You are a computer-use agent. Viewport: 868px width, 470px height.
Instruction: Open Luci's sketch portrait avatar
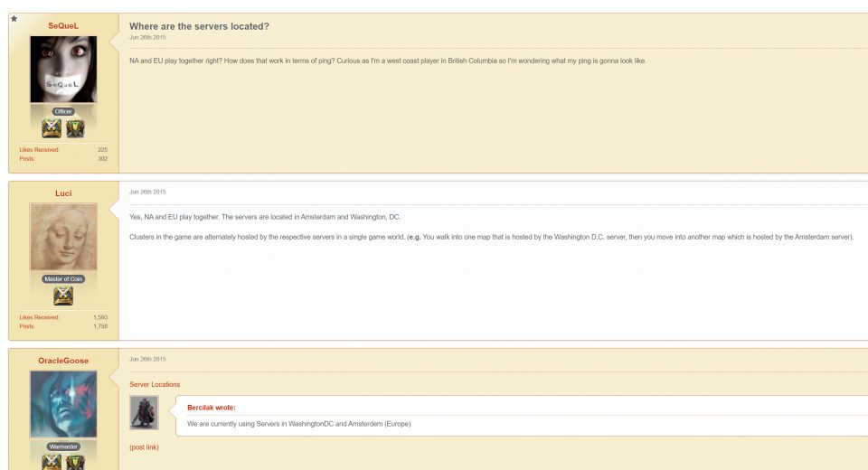pyautogui.click(x=63, y=237)
